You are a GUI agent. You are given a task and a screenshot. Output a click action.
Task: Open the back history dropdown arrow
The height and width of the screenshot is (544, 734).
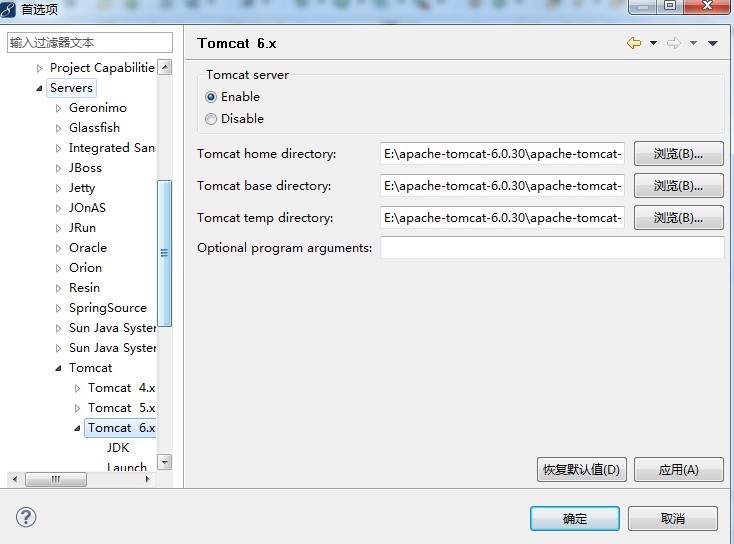click(x=653, y=43)
